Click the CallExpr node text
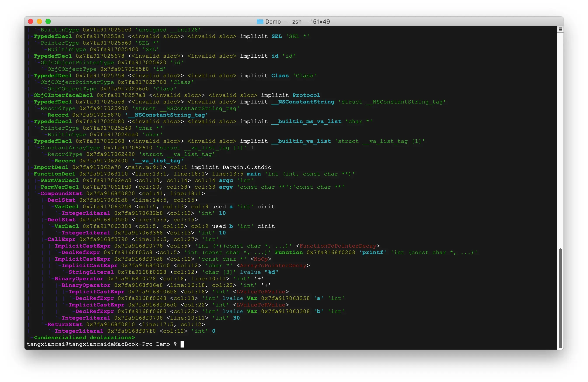 [x=61, y=239]
